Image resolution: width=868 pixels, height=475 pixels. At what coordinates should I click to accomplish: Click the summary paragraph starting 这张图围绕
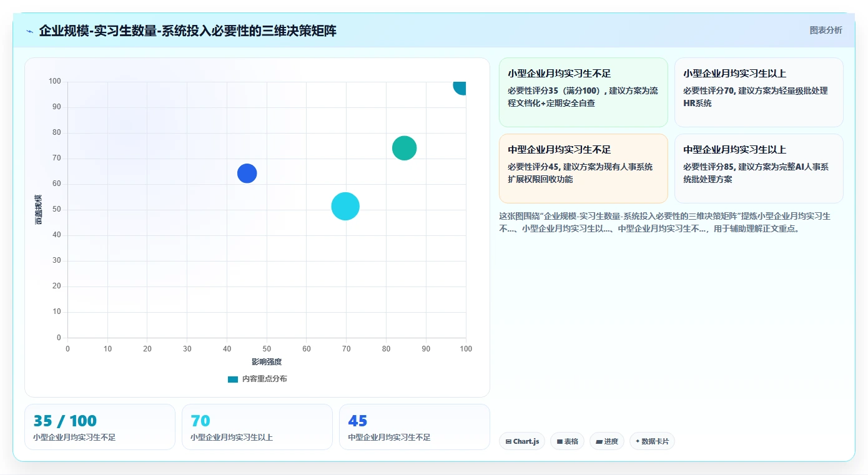[x=665, y=222]
